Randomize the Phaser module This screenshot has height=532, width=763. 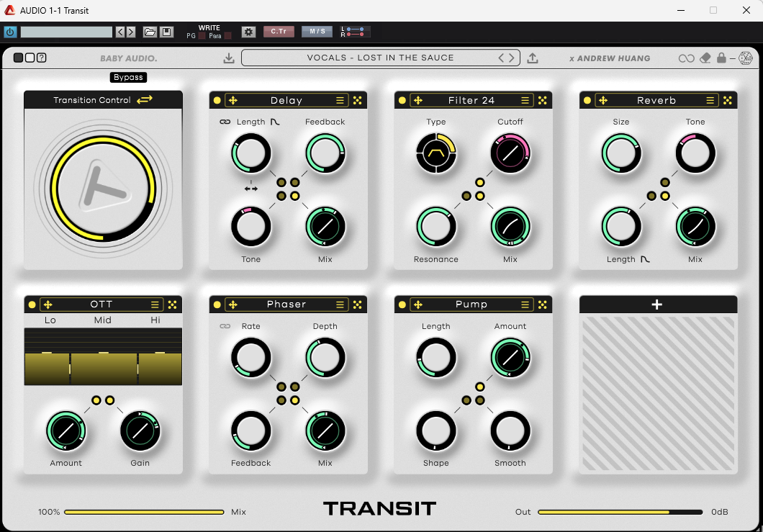358,305
